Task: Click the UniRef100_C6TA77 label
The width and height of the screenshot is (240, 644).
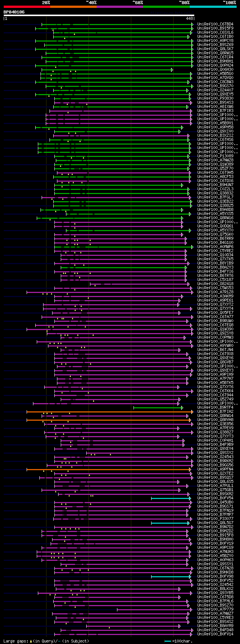Action: [215, 317]
